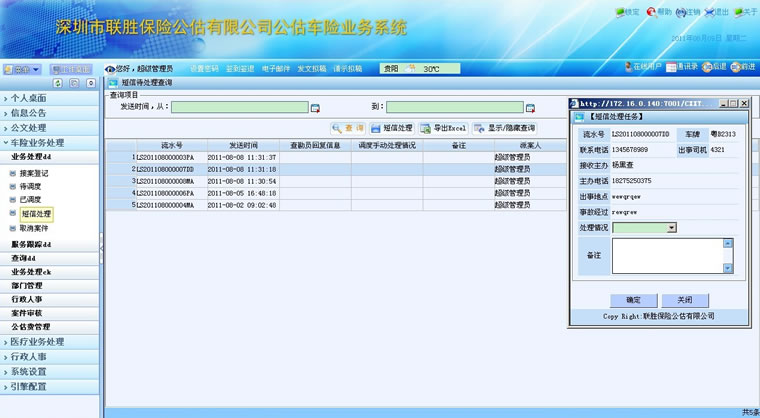
Task: Click the browser icon in popup title bar
Action: [574, 103]
